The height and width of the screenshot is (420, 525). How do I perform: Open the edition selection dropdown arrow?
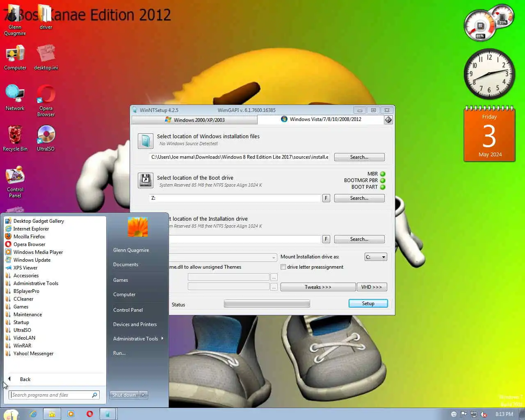(x=274, y=258)
